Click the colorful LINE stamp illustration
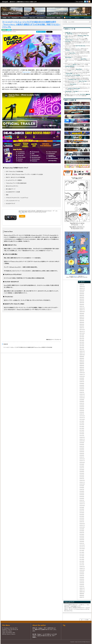This screenshot has width=92, height=644. coord(77,253)
